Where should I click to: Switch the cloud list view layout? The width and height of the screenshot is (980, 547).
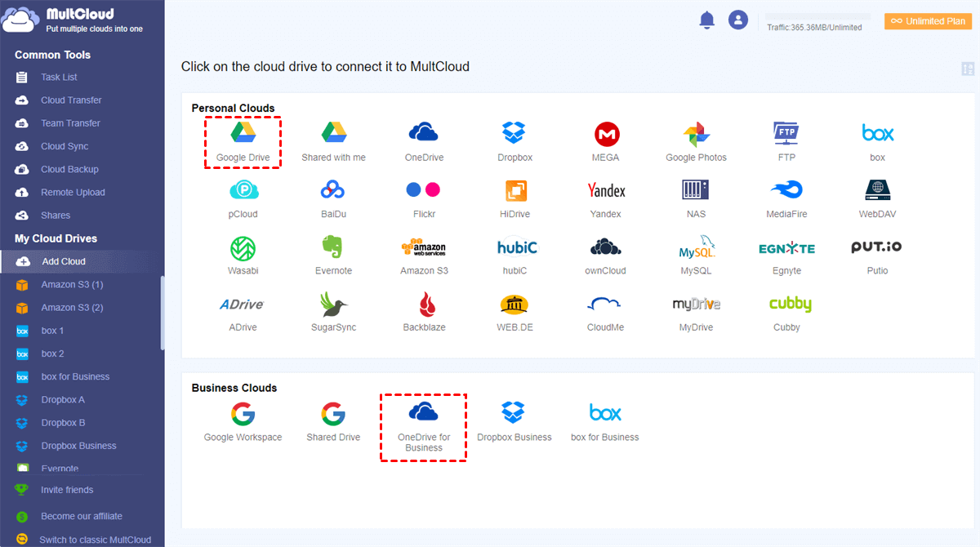click(969, 69)
